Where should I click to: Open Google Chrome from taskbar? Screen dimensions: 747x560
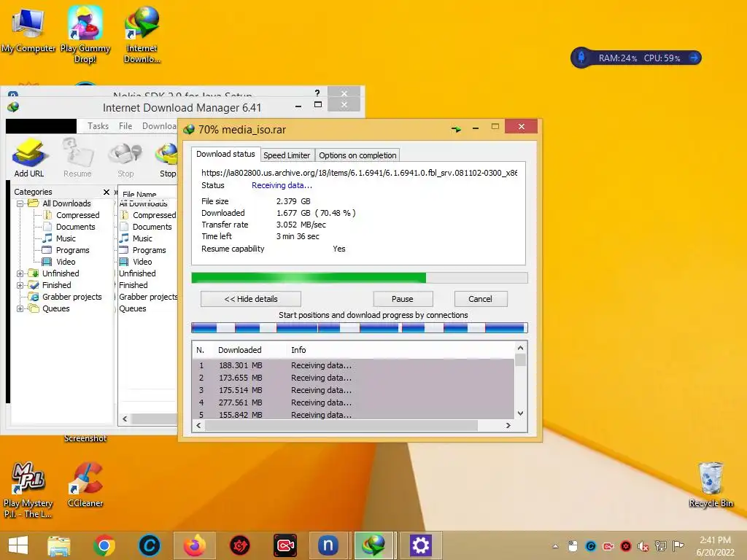click(104, 545)
